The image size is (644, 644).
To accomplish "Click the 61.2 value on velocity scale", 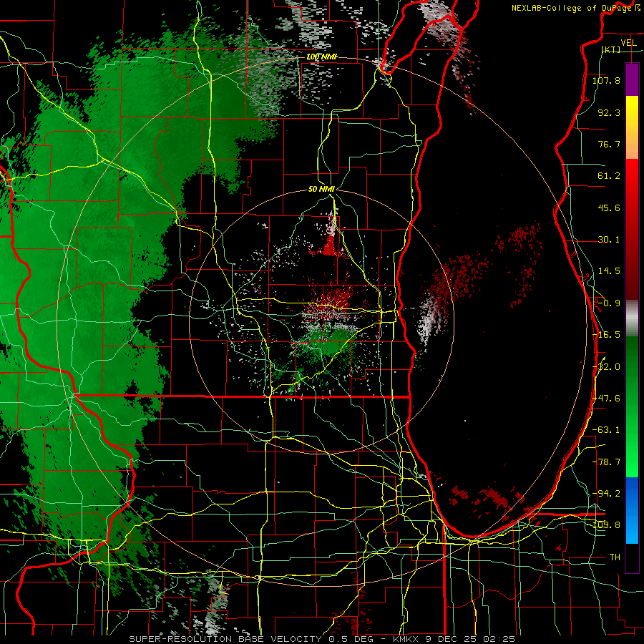I will [x=609, y=176].
